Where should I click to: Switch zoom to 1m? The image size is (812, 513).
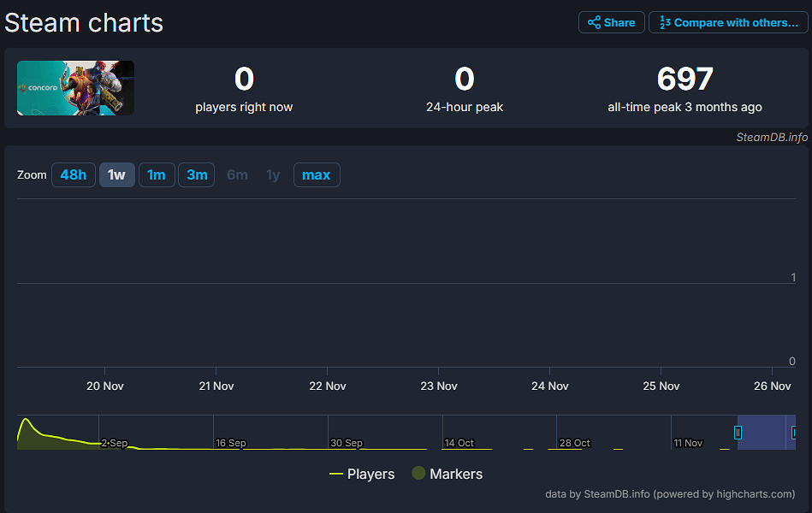[x=157, y=175]
